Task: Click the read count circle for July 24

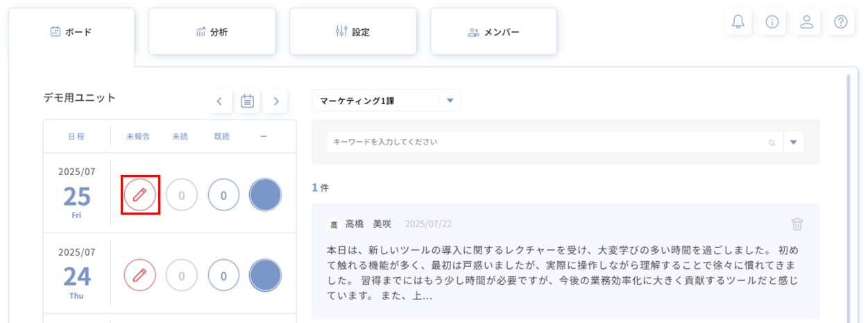Action: pos(223,275)
